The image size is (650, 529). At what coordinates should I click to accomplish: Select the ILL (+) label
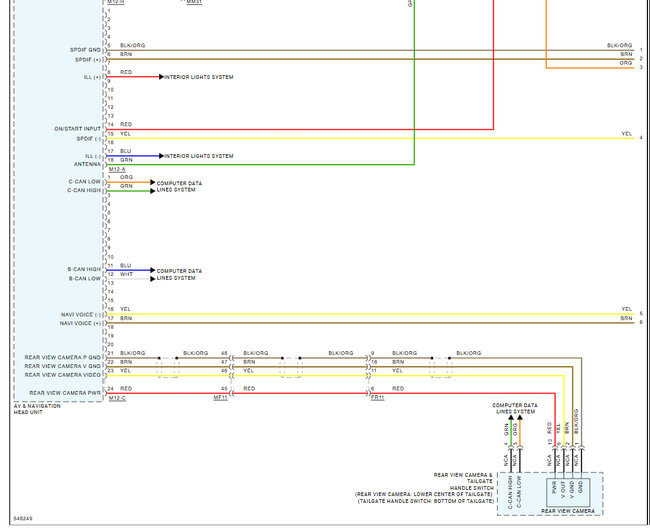pyautogui.click(x=92, y=77)
